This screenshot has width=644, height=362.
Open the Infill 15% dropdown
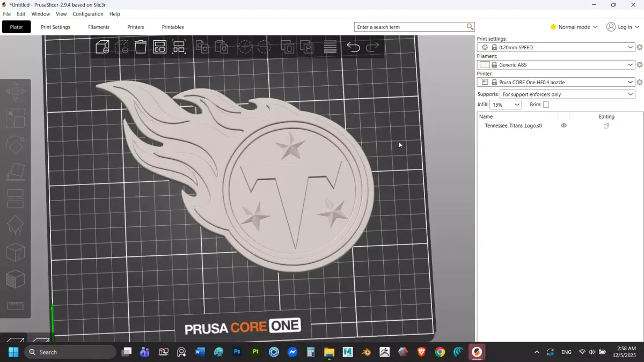click(x=506, y=105)
